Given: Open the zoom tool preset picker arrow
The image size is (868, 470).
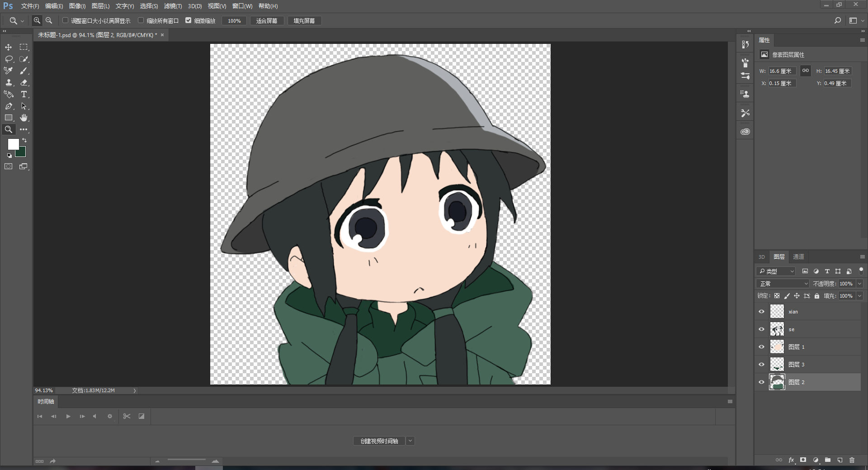Looking at the screenshot, I should 22,21.
